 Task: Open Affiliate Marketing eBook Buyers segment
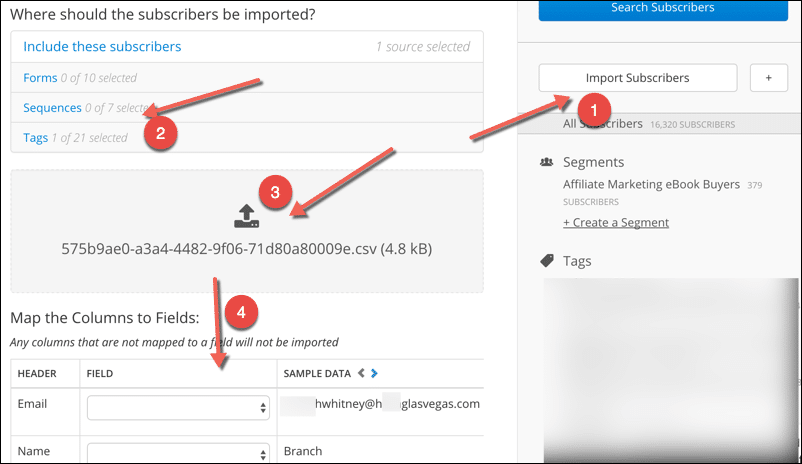(651, 184)
